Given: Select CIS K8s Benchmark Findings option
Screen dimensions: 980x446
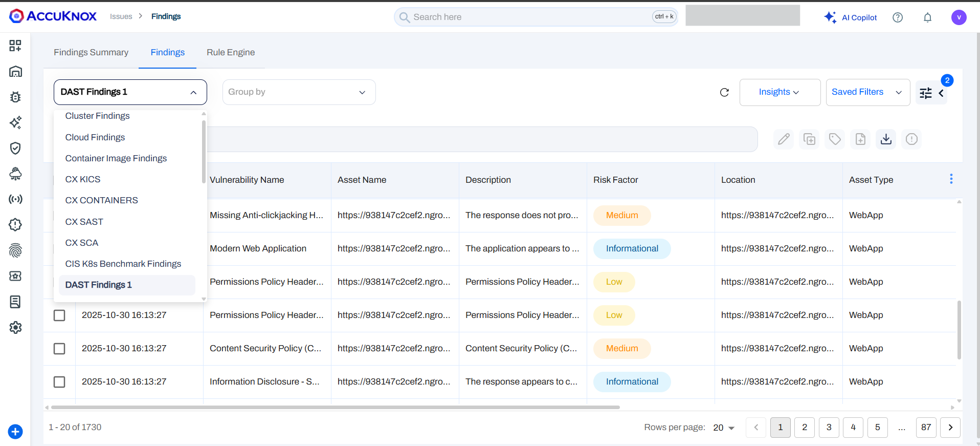Looking at the screenshot, I should 127,264.
